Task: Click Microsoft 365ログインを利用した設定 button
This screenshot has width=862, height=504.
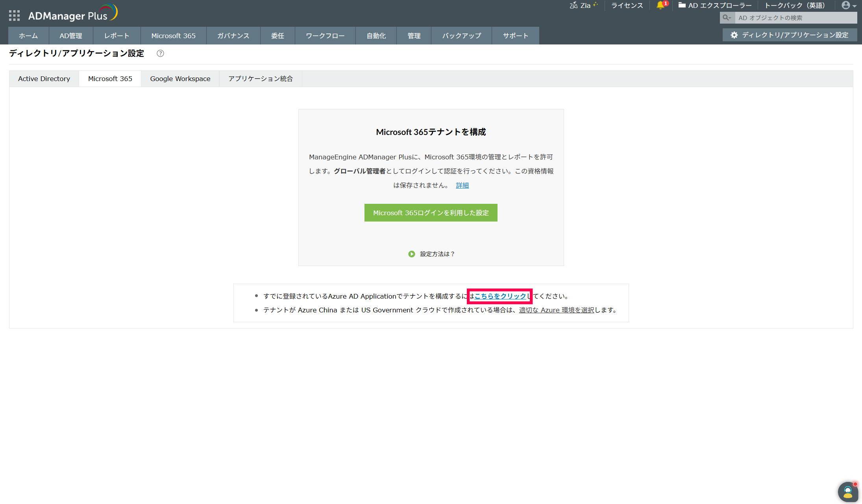Action: [x=431, y=213]
